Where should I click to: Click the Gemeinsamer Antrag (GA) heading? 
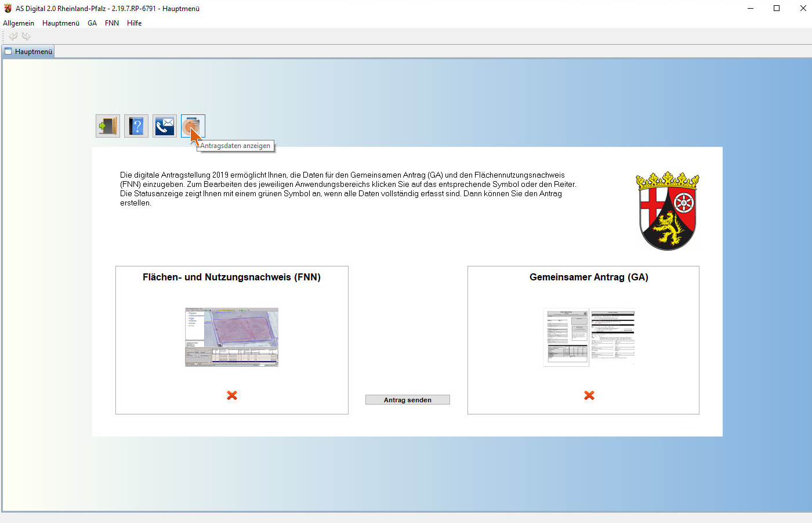[589, 277]
